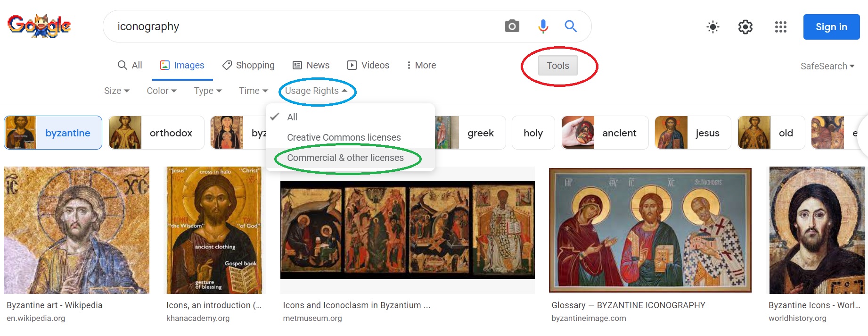Select Commercial & other licenses option
The image size is (868, 336).
pos(345,158)
